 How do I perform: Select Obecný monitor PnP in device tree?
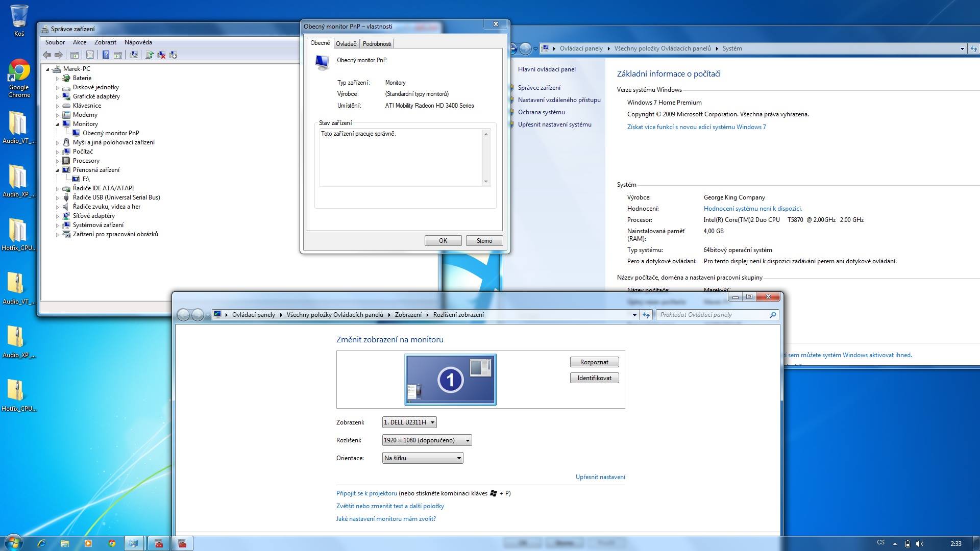[x=111, y=133]
